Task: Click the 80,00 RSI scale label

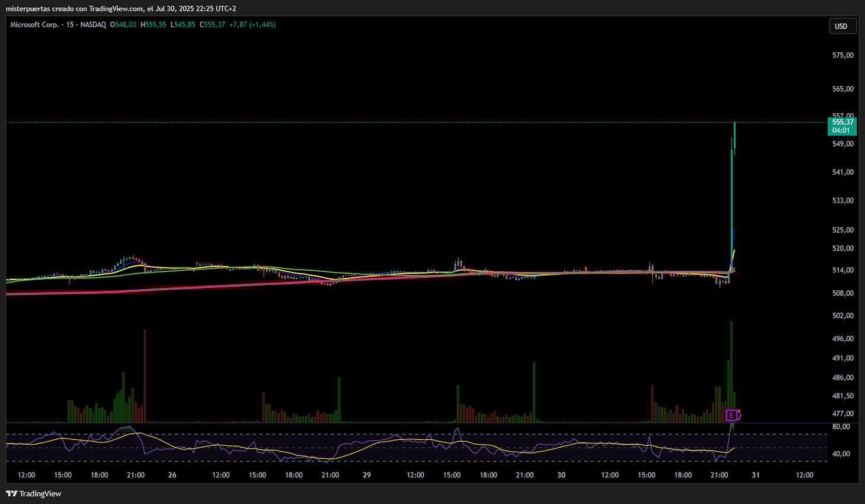Action: click(x=841, y=427)
